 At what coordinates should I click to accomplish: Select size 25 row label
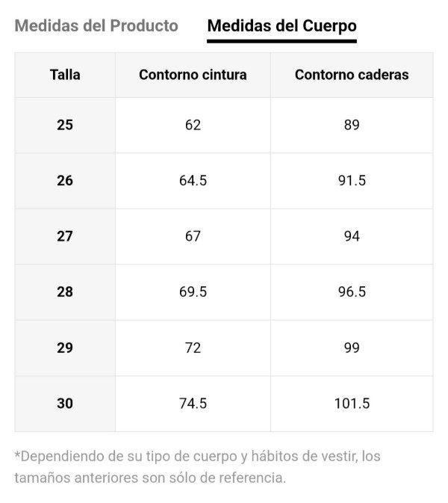click(65, 125)
